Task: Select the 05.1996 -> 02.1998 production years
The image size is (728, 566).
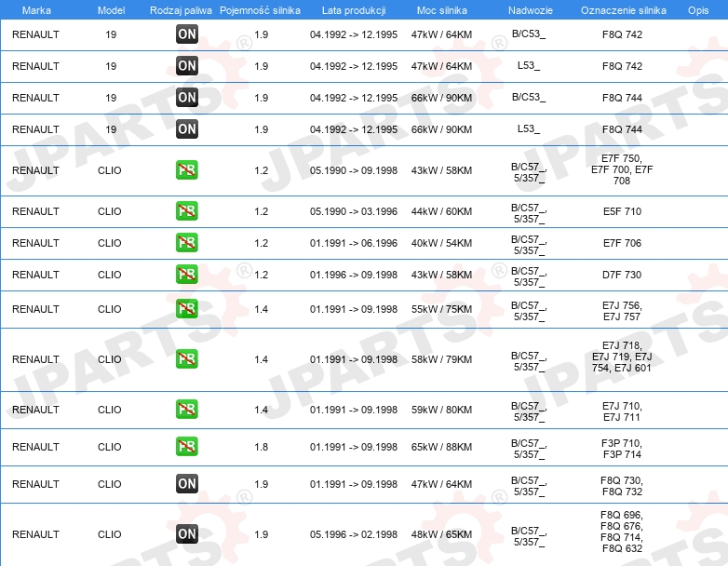Action: click(354, 534)
